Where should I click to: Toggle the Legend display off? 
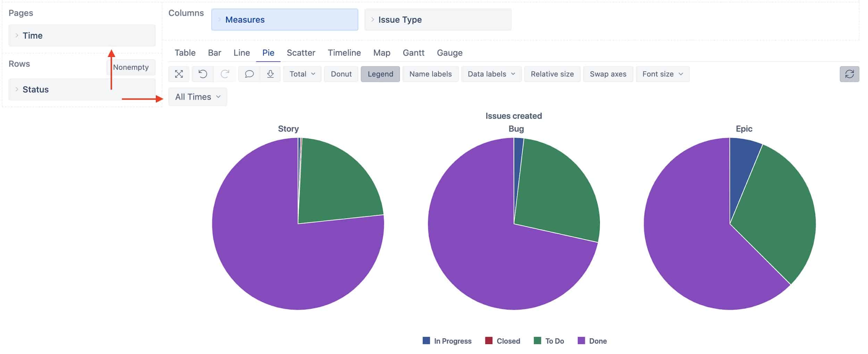pos(380,74)
